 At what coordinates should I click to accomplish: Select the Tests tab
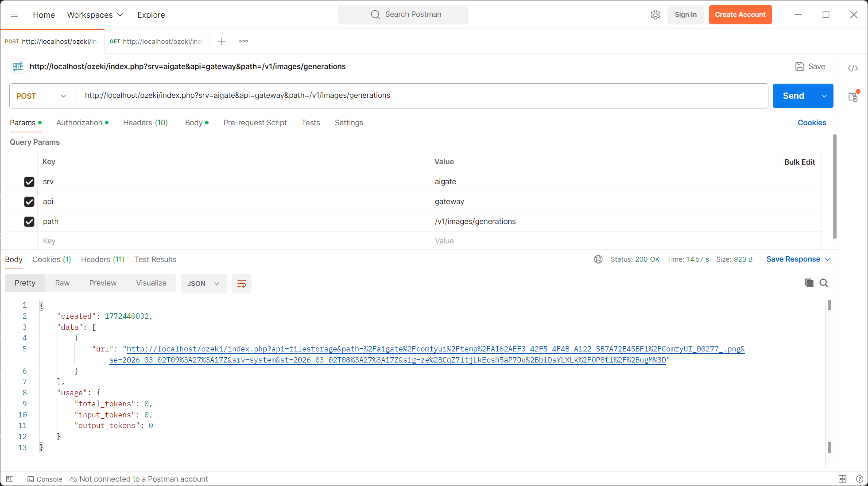click(311, 123)
